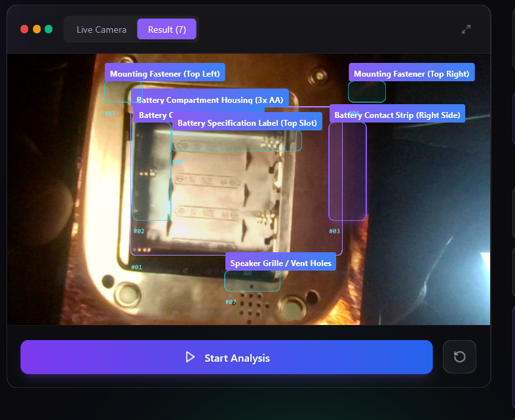515x420 pixels.
Task: Expand the camera view to fullscreen
Action: click(466, 29)
